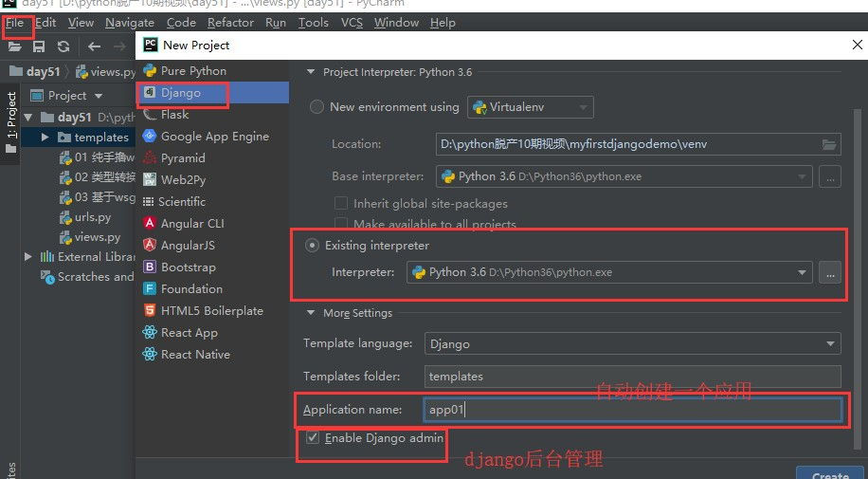Open the Template language dropdown

coord(633,343)
